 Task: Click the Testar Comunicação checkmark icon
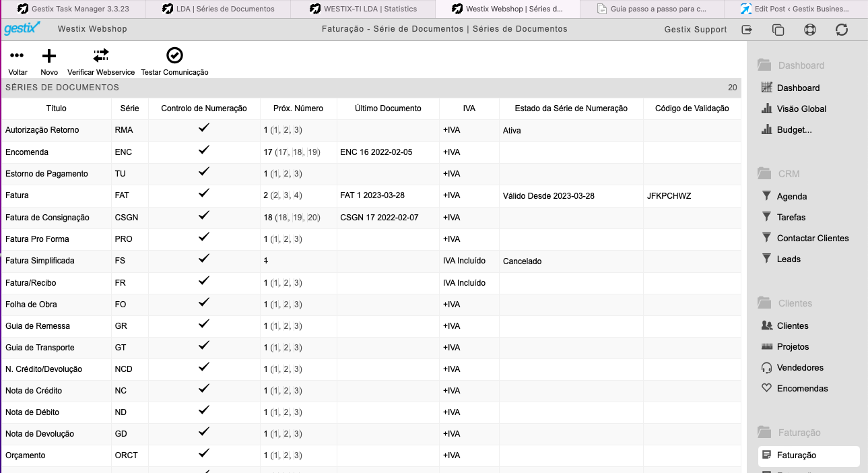(174, 56)
